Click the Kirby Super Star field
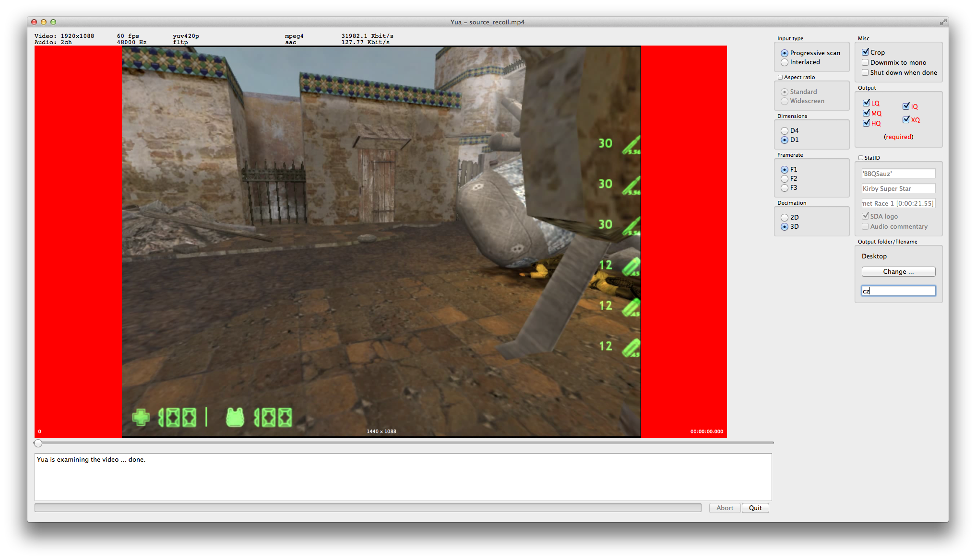The width and height of the screenshot is (976, 560). pyautogui.click(x=898, y=188)
